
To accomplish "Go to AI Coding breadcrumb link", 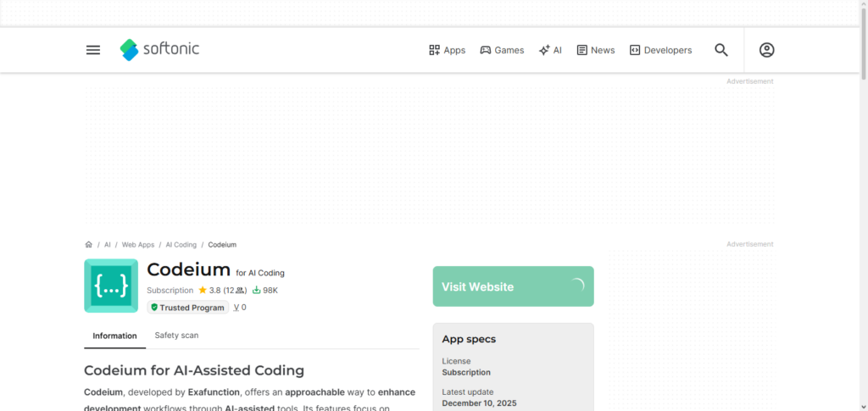I will tap(181, 245).
